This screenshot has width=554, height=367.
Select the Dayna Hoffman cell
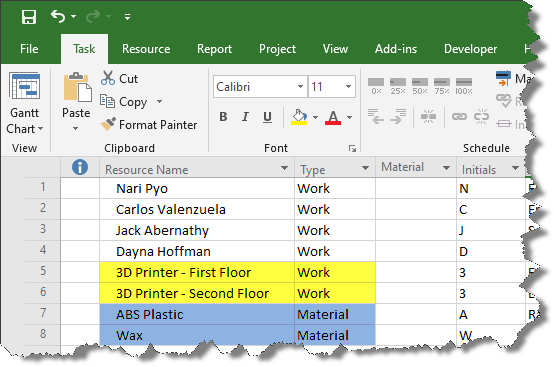point(197,251)
